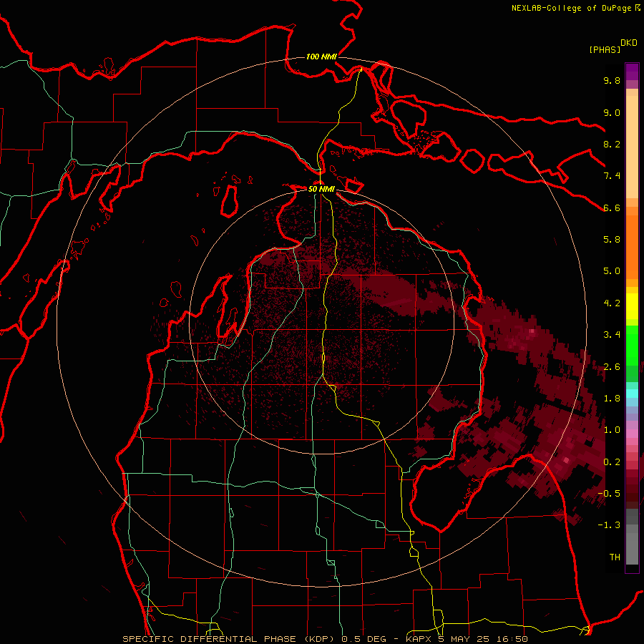Select the 1.0 legend value
This screenshot has height=644, width=644.
coord(612,430)
